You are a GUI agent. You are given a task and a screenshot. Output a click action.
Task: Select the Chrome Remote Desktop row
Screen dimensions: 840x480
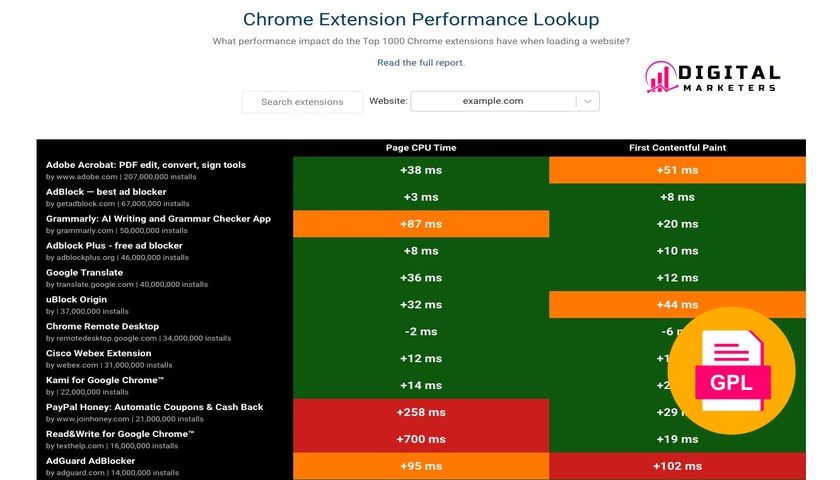[x=421, y=332]
